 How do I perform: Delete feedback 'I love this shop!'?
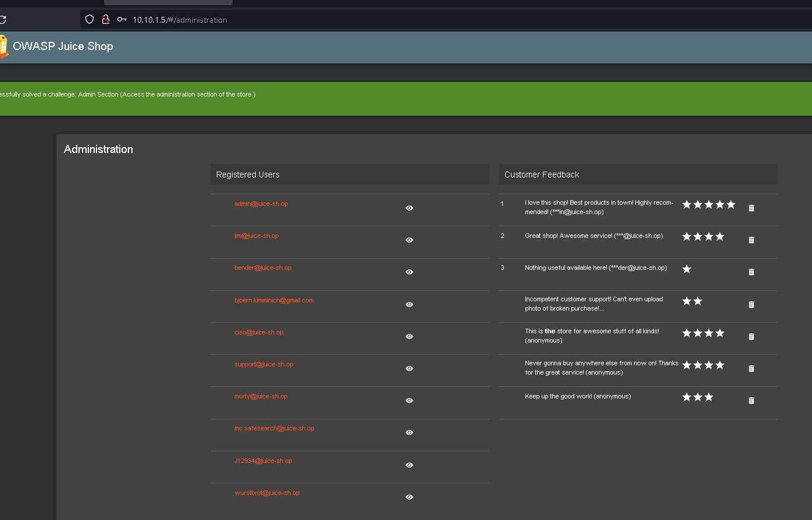coord(751,208)
